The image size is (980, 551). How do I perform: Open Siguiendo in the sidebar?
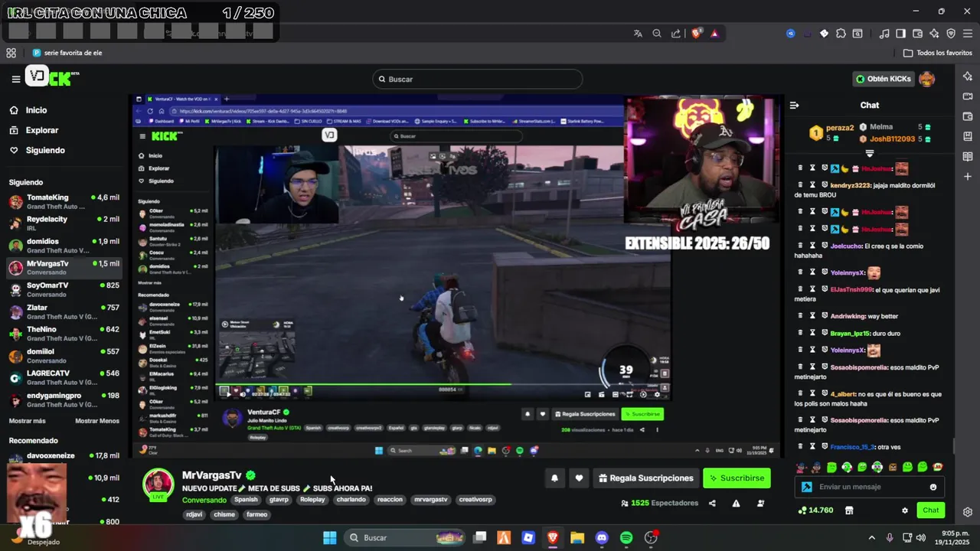pos(38,150)
